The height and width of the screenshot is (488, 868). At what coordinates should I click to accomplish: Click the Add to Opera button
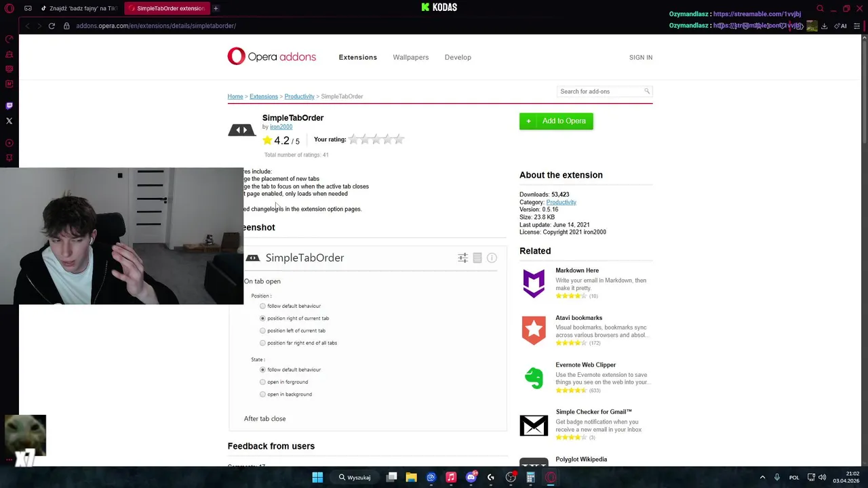click(556, 121)
